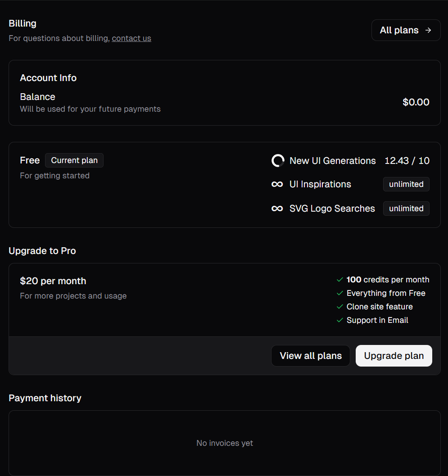Click the infinity icon beside SVG Logo Searches
The height and width of the screenshot is (476, 448).
pos(277,209)
